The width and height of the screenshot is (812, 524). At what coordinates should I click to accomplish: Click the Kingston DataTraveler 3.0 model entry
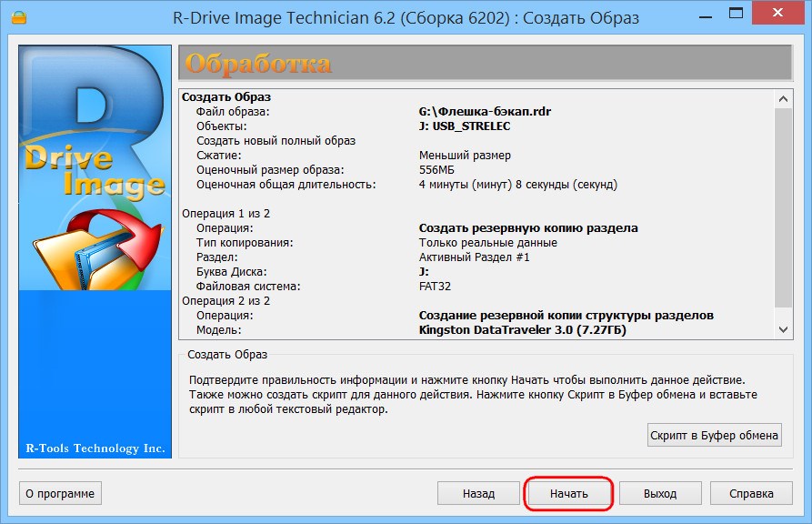(523, 329)
